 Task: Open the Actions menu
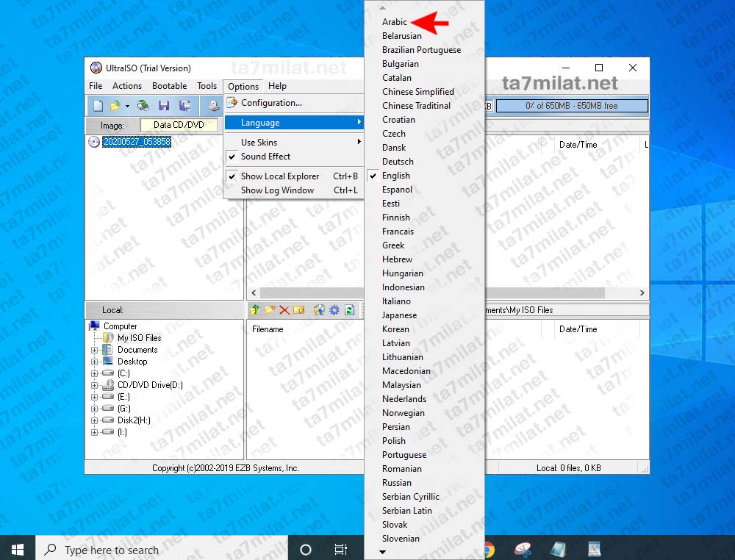[x=127, y=86]
